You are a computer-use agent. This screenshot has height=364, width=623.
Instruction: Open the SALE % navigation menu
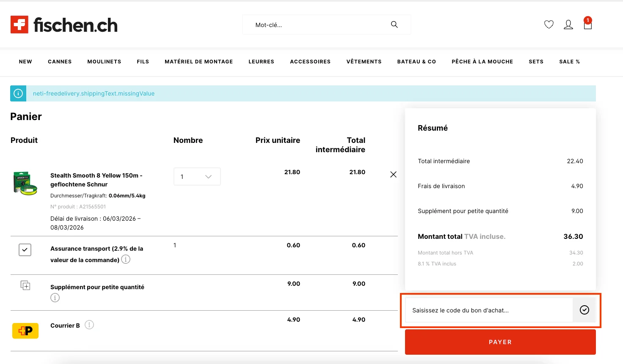(x=569, y=61)
